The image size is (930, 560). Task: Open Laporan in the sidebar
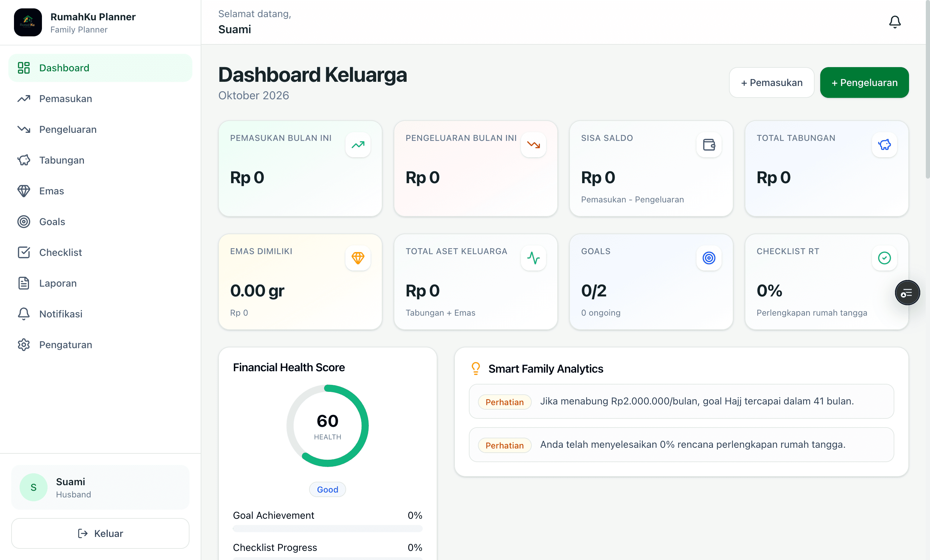click(x=100, y=283)
